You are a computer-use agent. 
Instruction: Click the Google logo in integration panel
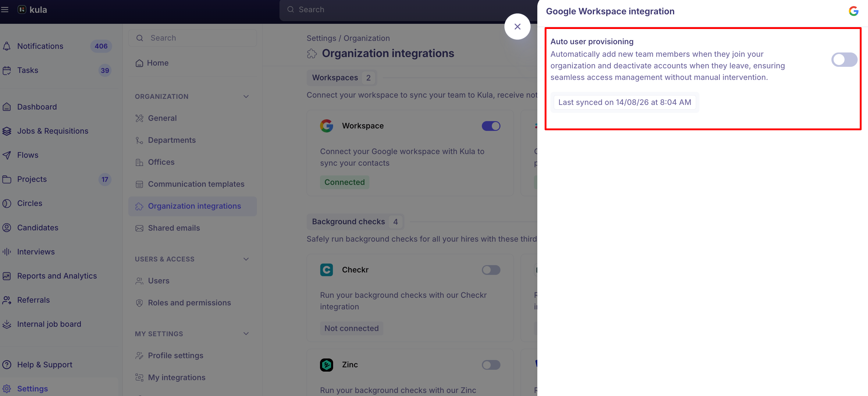[x=853, y=11]
